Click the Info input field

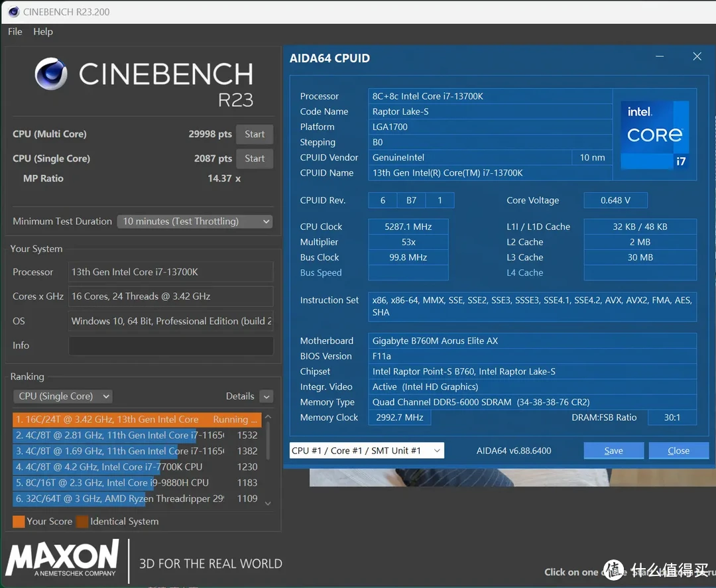(171, 345)
